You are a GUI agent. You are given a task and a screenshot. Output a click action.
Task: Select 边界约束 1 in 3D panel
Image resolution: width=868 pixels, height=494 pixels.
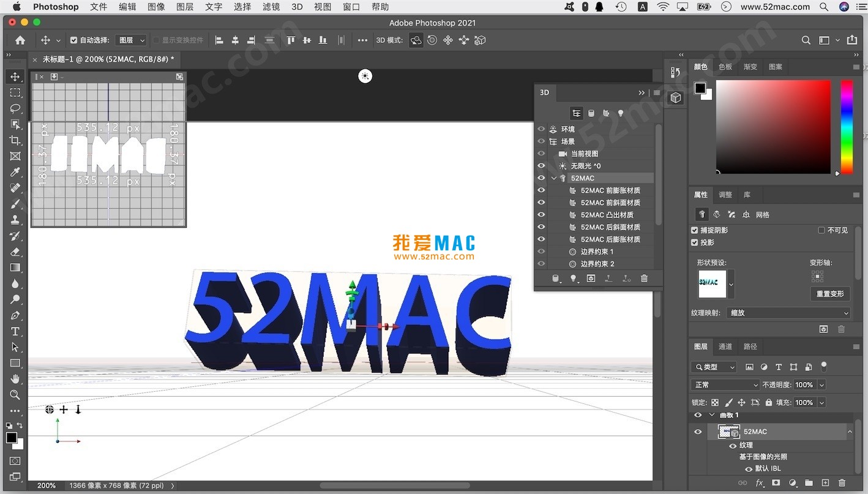[x=597, y=252]
